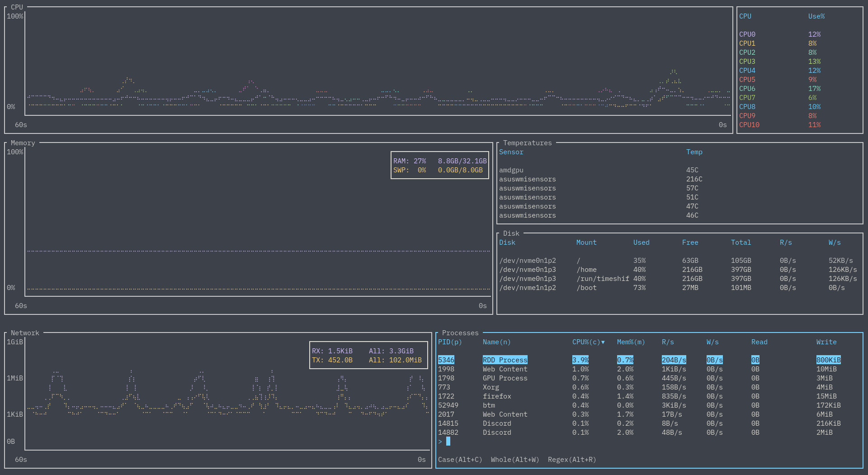
Task: Select the firefox process row
Action: pos(649,396)
